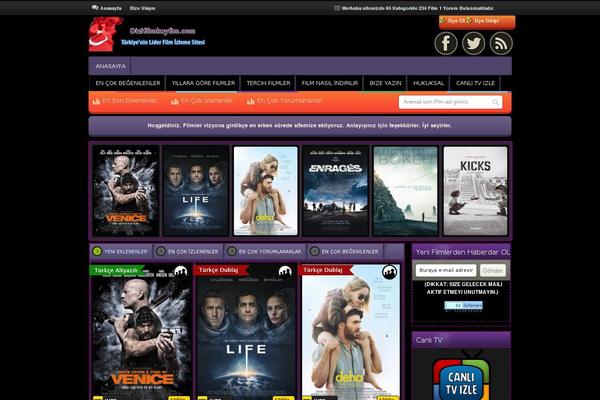Open the Deha poster in the slider

click(x=266, y=191)
